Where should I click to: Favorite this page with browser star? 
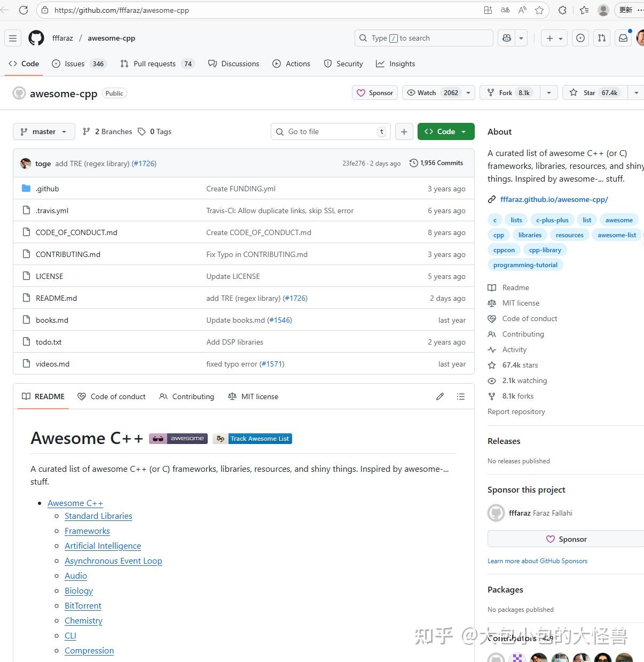[539, 10]
